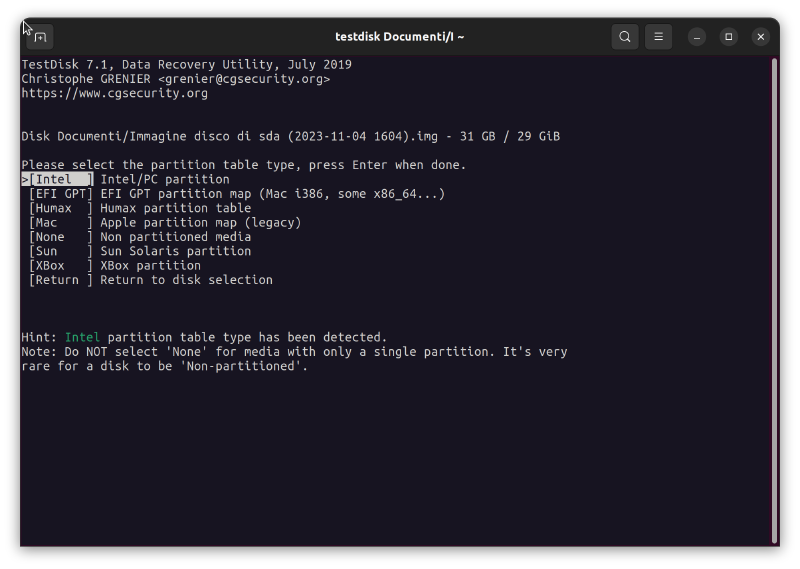Maximize the terminal window
Screen dimensions: 800x569
tap(729, 37)
